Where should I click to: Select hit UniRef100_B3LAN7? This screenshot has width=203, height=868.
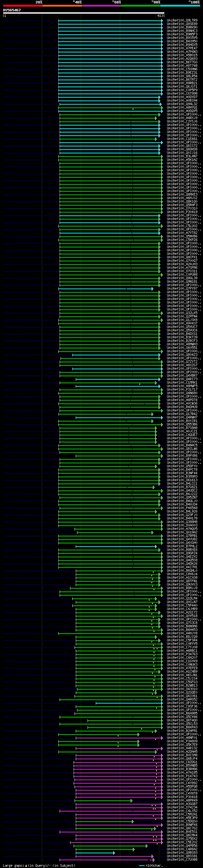pos(182,156)
